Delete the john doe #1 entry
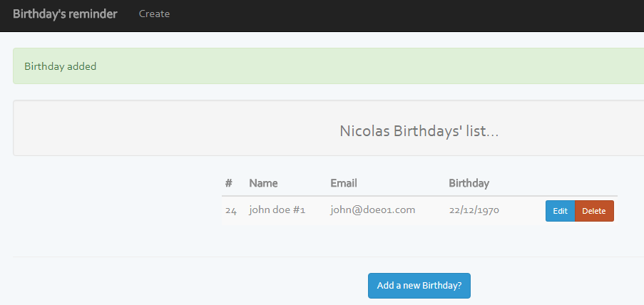The height and width of the screenshot is (305, 644). click(594, 211)
